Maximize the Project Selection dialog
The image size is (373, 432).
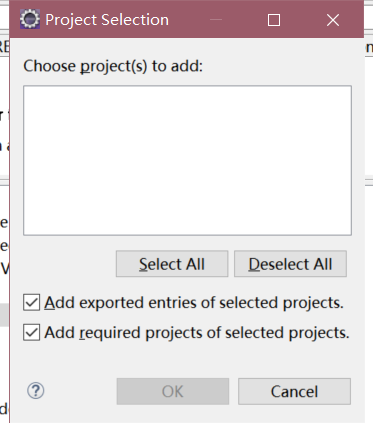click(274, 20)
